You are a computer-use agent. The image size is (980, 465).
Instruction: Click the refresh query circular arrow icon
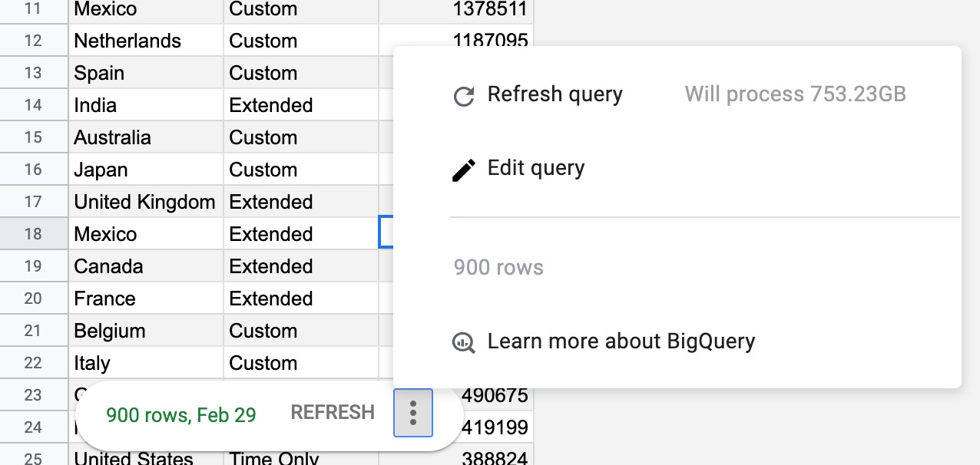pos(464,96)
